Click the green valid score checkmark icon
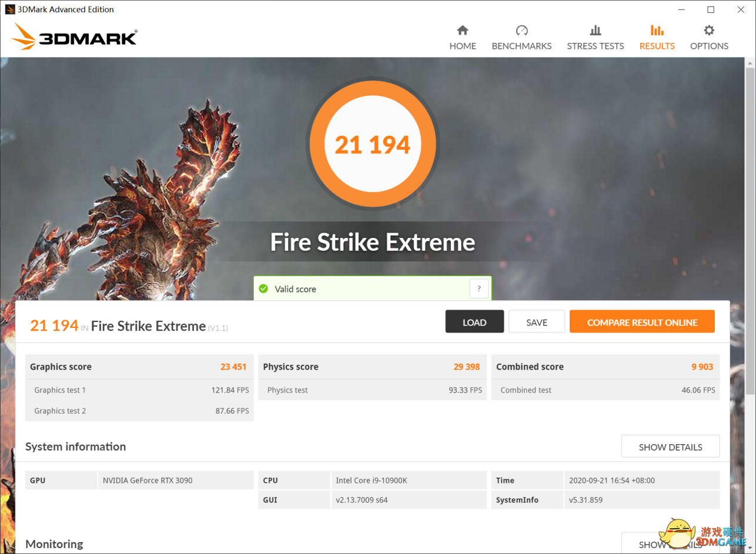The image size is (756, 554). point(263,288)
